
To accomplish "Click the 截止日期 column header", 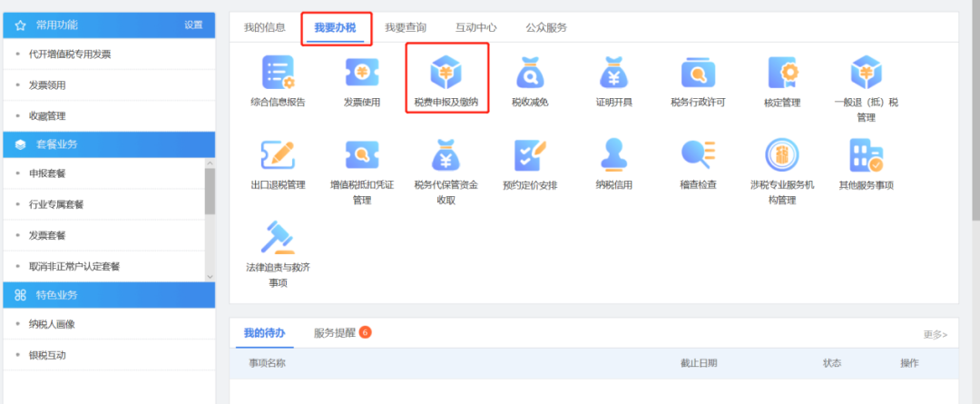I will click(x=699, y=363).
